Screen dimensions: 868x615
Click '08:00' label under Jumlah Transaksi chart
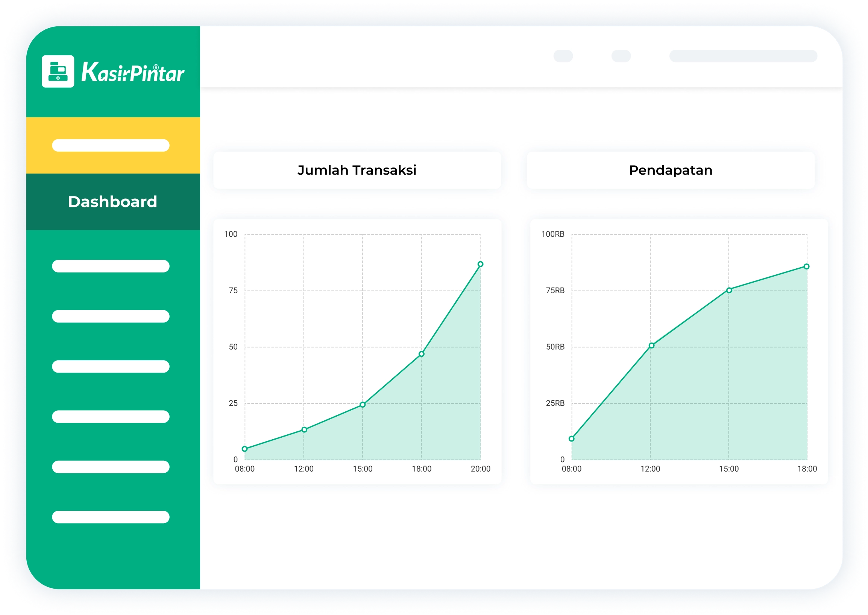click(x=245, y=469)
